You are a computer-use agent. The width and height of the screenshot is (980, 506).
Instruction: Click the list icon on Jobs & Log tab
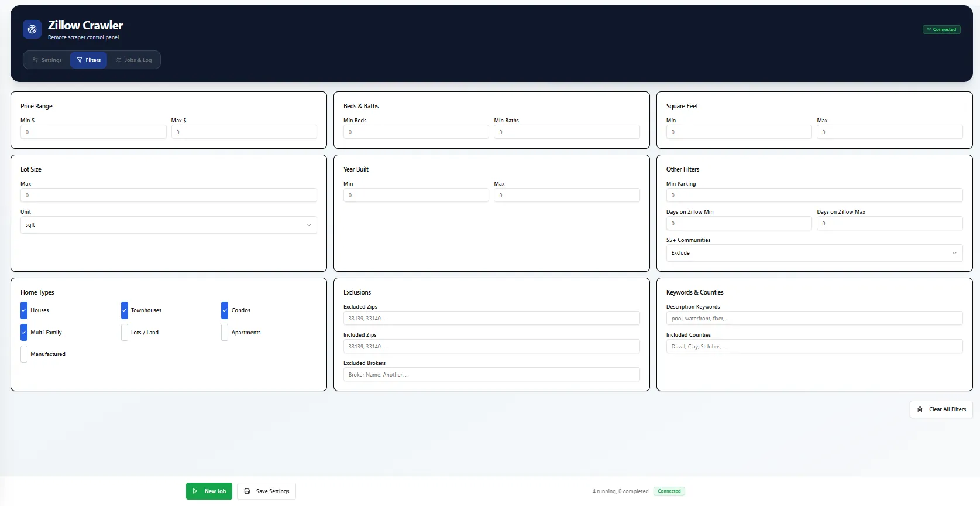click(118, 60)
